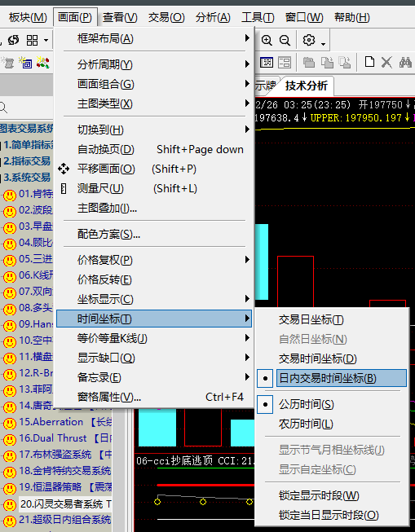Screen dimensions: 415x532
Task: Click the keyboard-like panel toolbar icon
Action: [267, 63]
